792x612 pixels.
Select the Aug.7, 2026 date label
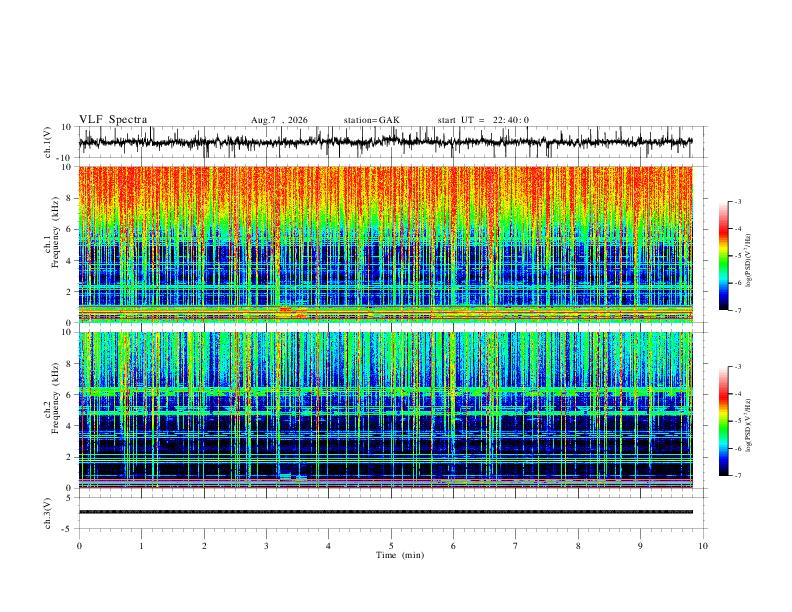279,120
